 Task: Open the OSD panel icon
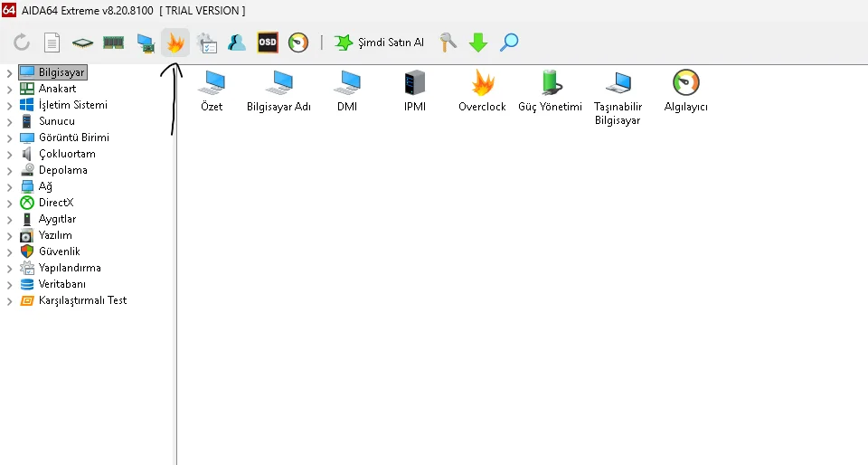tap(268, 43)
